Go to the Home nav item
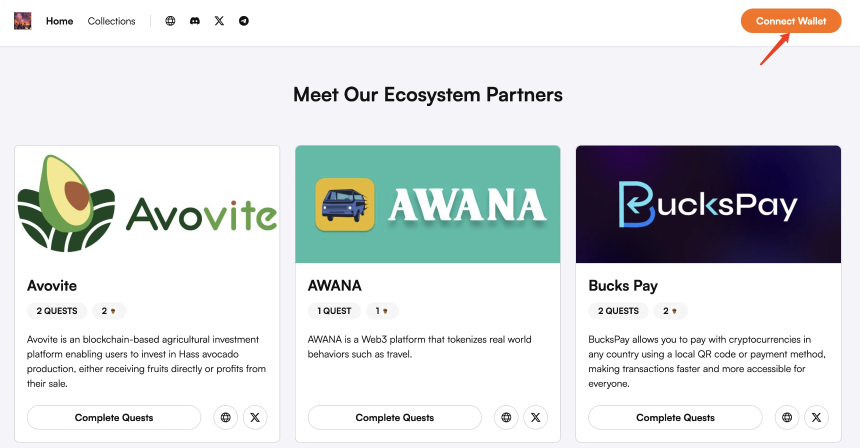The width and height of the screenshot is (860, 448). click(59, 21)
